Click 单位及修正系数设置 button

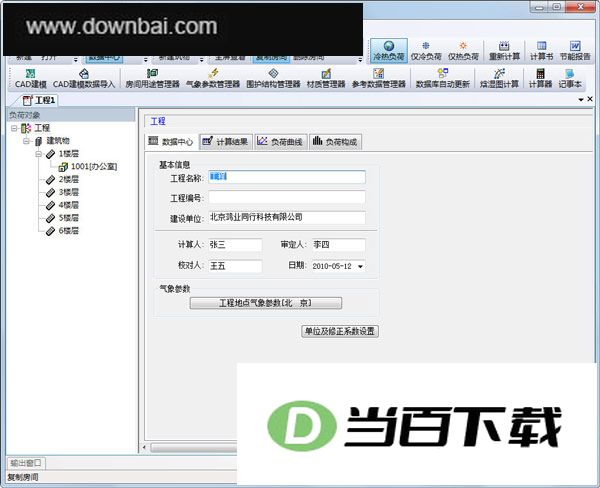coord(340,331)
